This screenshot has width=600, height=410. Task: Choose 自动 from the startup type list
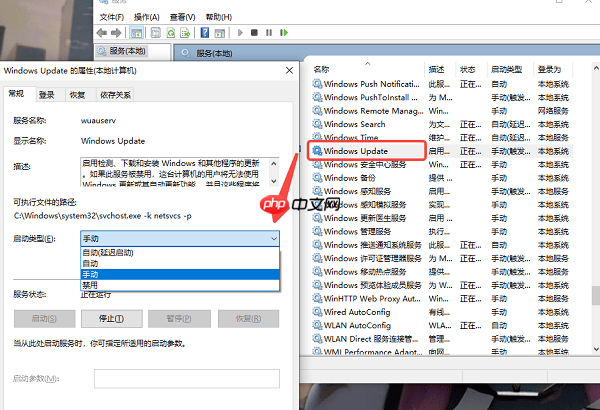pyautogui.click(x=180, y=263)
